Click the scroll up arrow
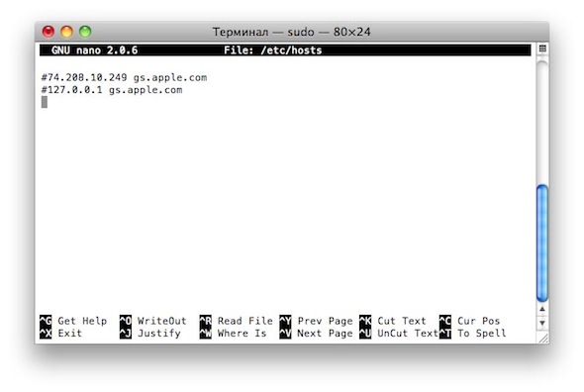Viewport: 584px width, 392px height. click(x=542, y=309)
